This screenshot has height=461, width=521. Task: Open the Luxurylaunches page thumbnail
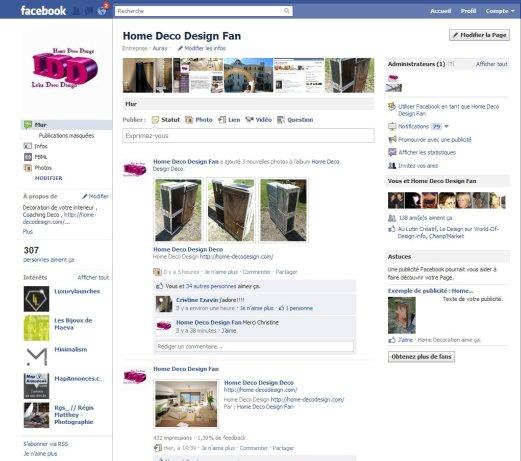[x=36, y=299]
